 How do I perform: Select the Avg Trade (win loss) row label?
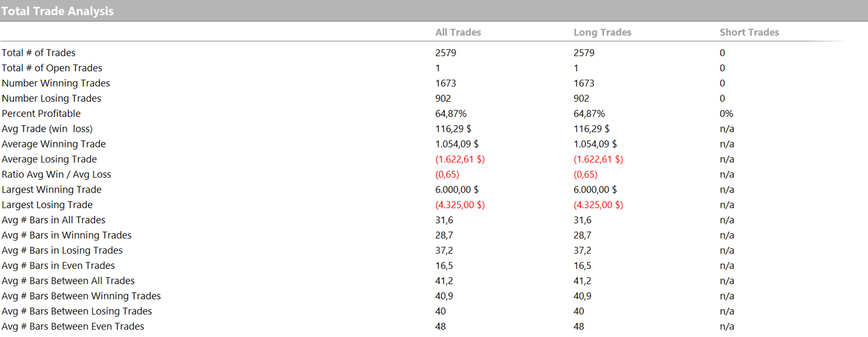coord(47,129)
